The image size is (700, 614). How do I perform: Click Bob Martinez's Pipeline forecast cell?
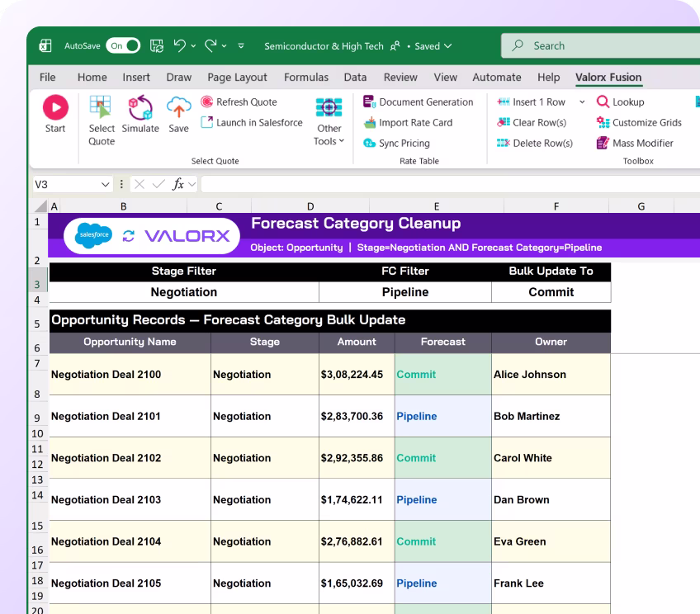[442, 416]
